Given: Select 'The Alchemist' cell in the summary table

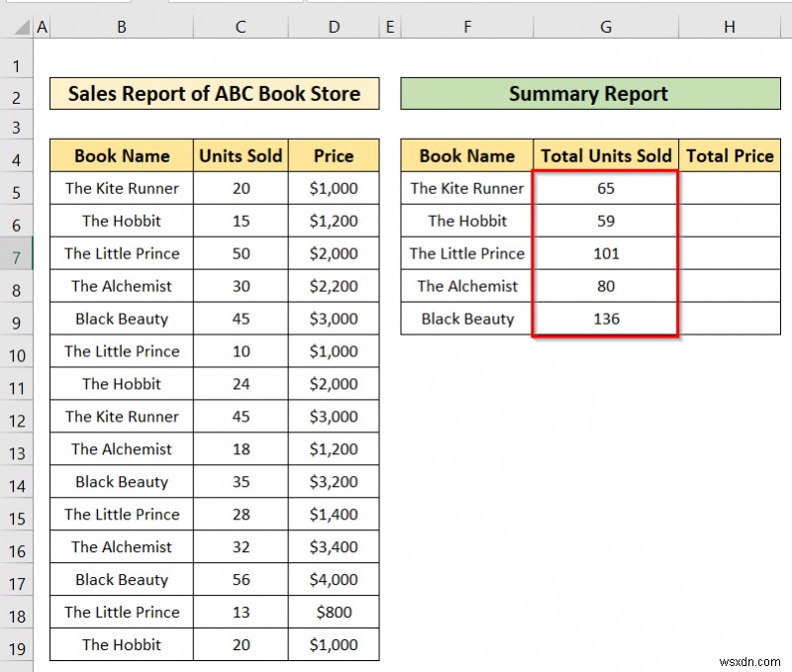Looking at the screenshot, I should coord(465,286).
